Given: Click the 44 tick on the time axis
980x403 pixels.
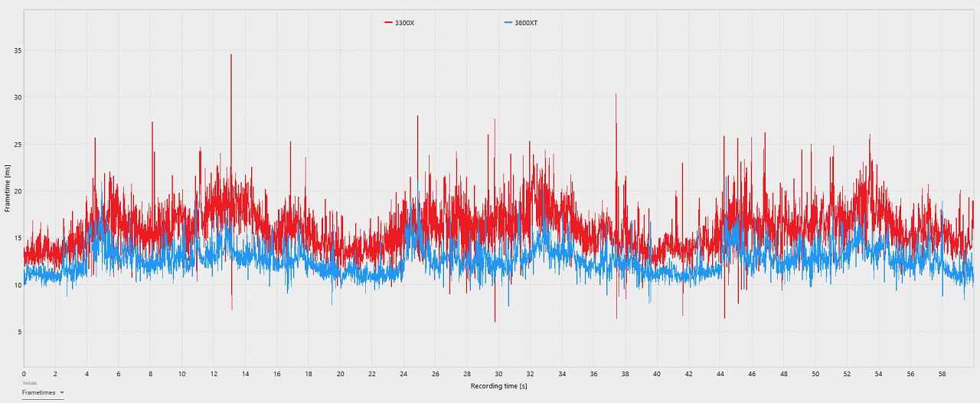Looking at the screenshot, I should (x=720, y=374).
